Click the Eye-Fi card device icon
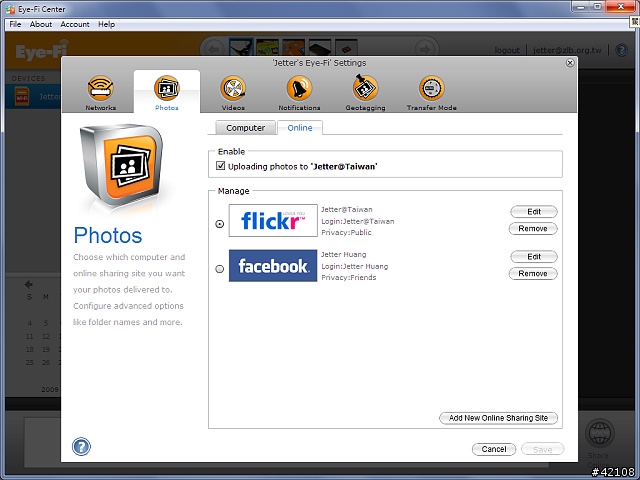 22,97
